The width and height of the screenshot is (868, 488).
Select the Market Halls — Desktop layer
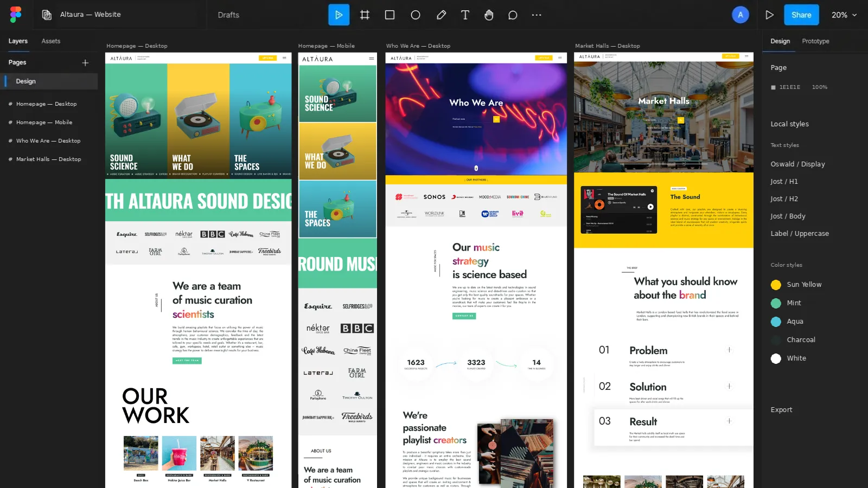[x=49, y=159]
